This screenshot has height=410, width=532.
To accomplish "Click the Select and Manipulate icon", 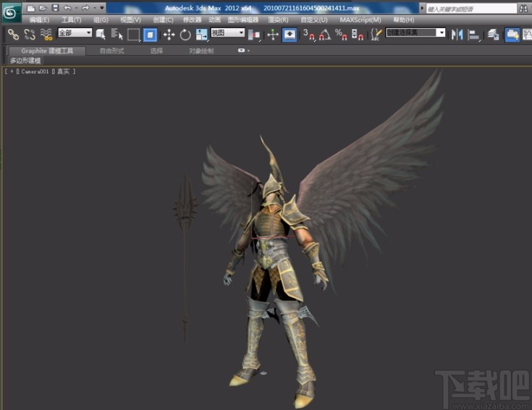I will coord(273,35).
